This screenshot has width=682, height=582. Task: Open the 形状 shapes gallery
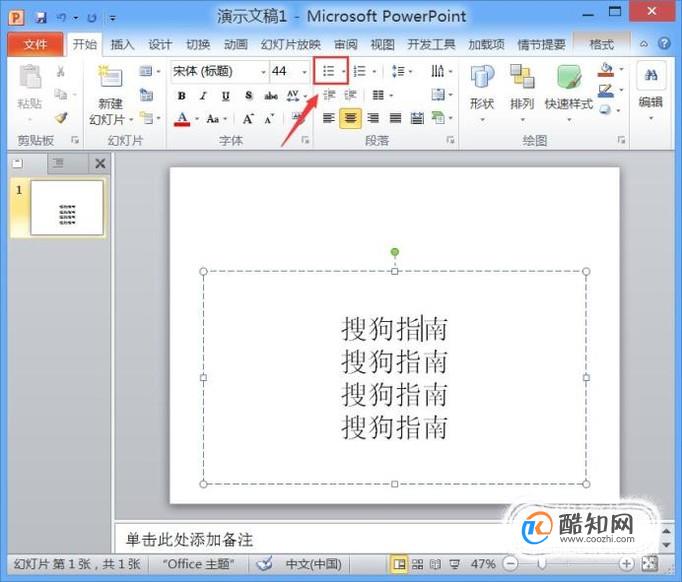pyautogui.click(x=482, y=92)
